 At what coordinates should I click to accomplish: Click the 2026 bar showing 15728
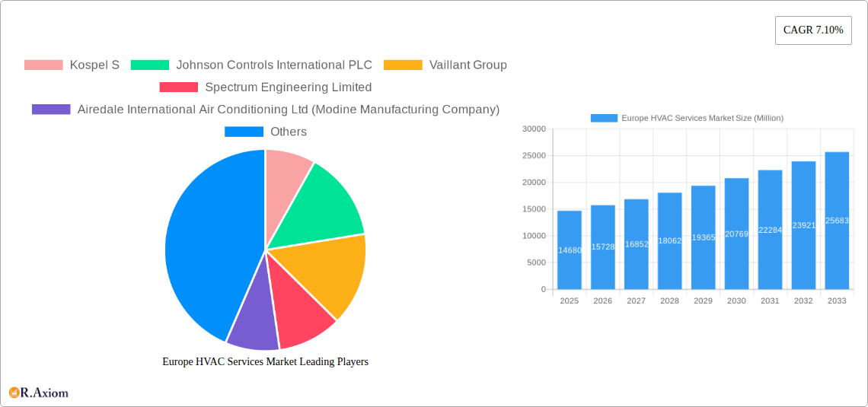(x=603, y=247)
